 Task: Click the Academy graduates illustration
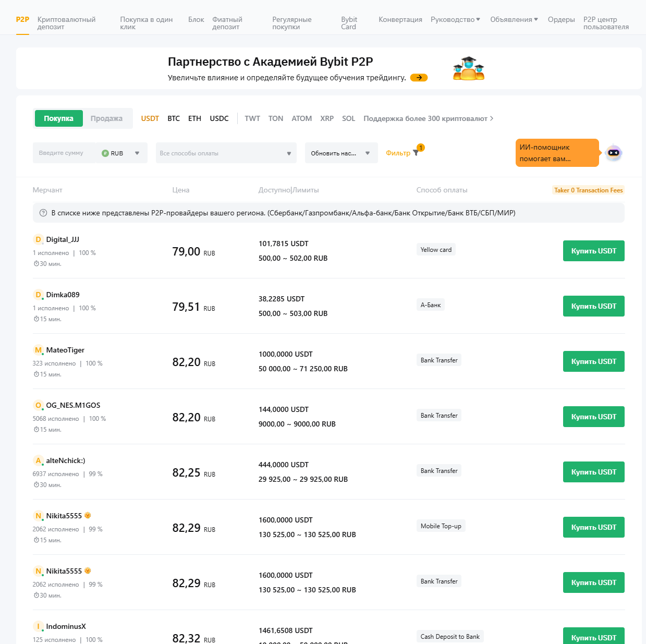pyautogui.click(x=468, y=68)
